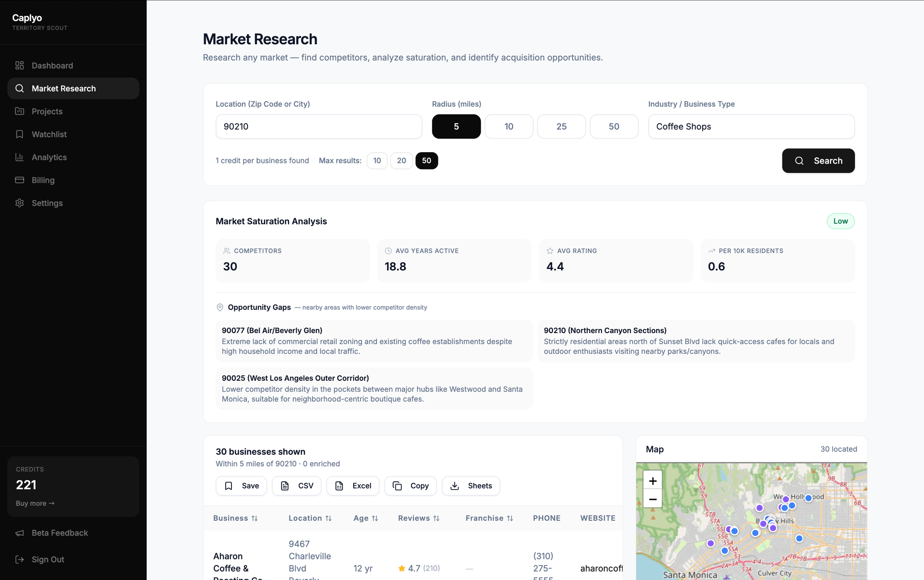Zoom in on the map
This screenshot has width=924, height=580.
pos(653,480)
